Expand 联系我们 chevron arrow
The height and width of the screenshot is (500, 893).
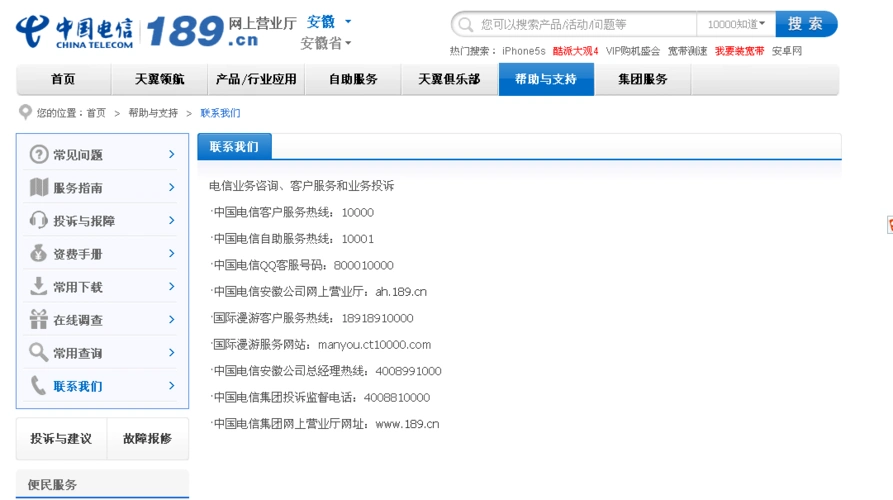pyautogui.click(x=171, y=386)
